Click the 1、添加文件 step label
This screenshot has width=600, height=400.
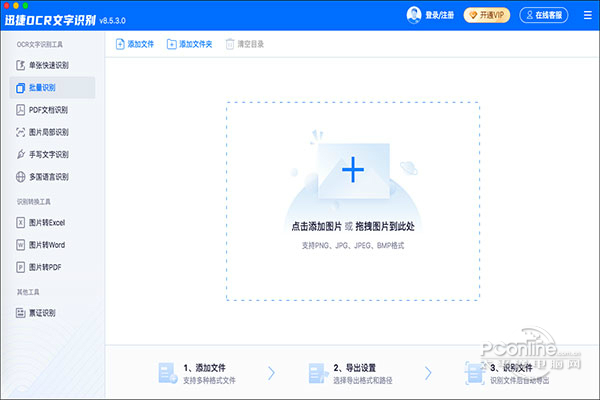click(205, 367)
